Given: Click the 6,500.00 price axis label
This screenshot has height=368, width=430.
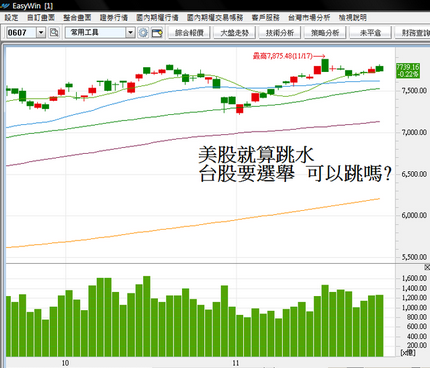Looking at the screenshot, I should (414, 174).
